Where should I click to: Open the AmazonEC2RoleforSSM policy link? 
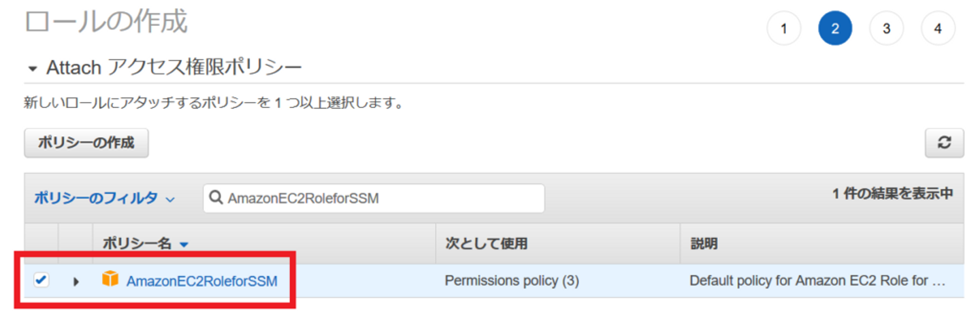202,280
